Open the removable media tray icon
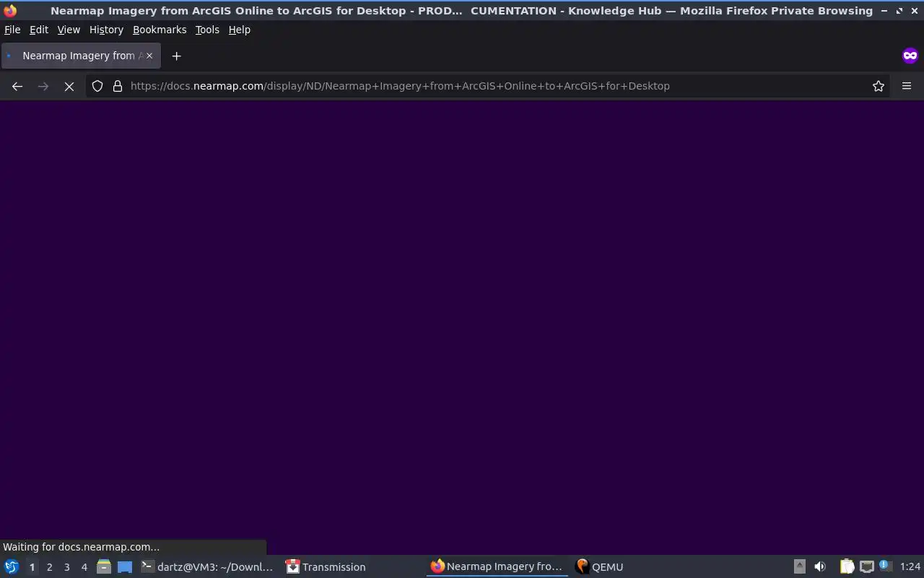The width and height of the screenshot is (924, 578). tap(799, 567)
